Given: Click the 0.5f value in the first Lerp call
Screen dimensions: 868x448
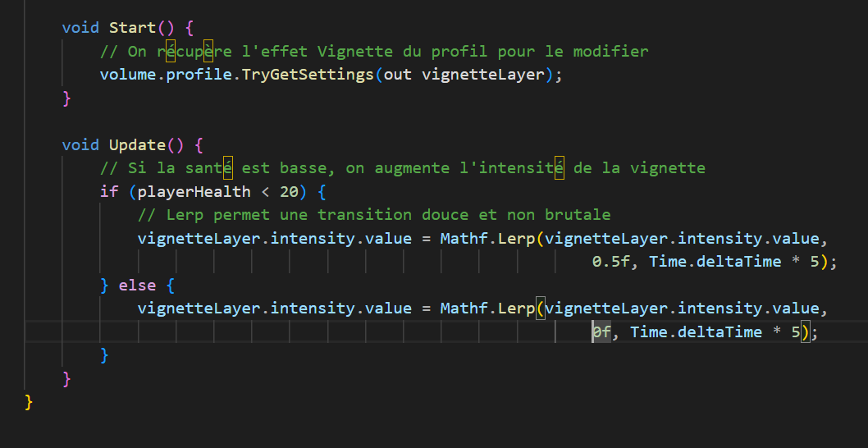Looking at the screenshot, I should point(611,262).
